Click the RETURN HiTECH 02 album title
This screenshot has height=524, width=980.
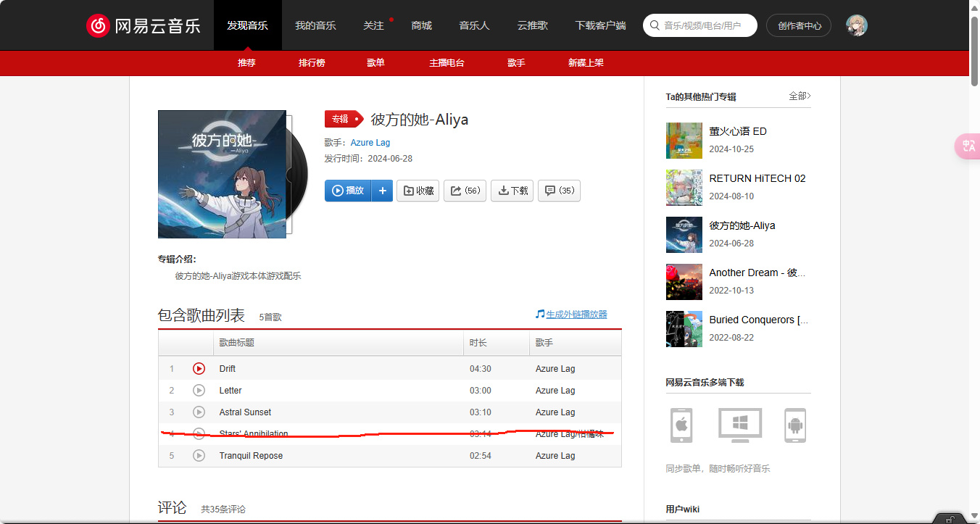757,178
